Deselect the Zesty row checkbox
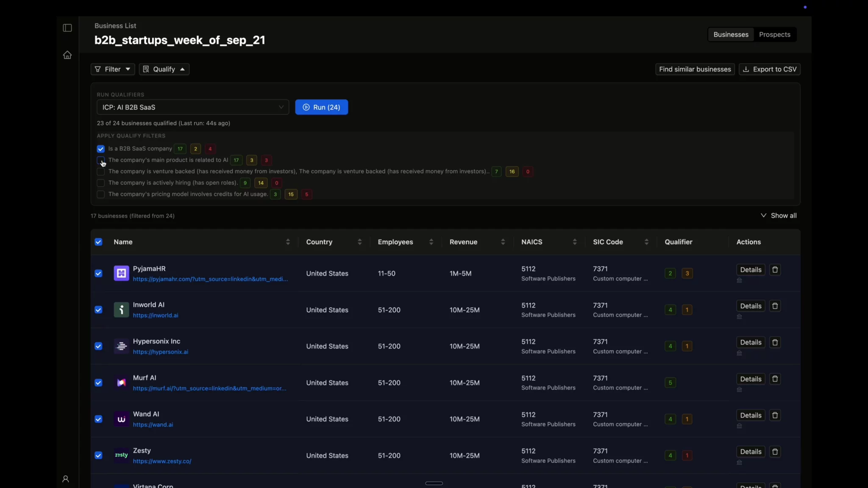This screenshot has height=488, width=868. pyautogui.click(x=98, y=455)
